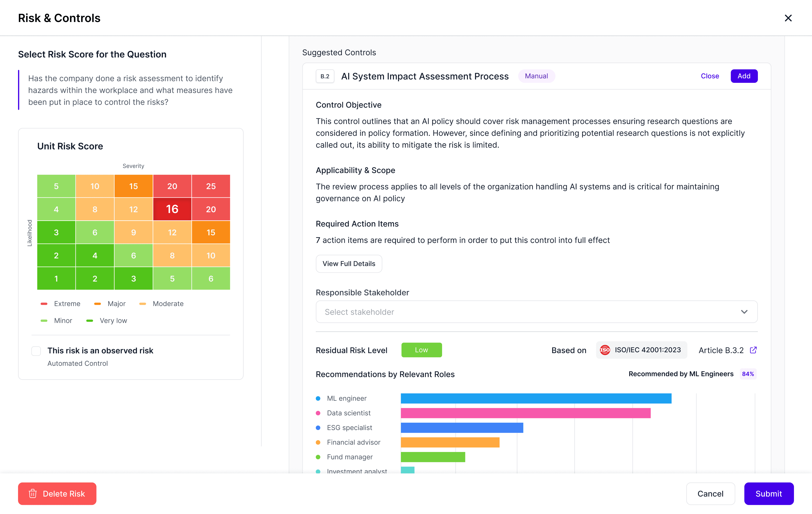The height and width of the screenshot is (514, 812).
Task: Click the ESG specialist blue bar
Action: pos(462,428)
